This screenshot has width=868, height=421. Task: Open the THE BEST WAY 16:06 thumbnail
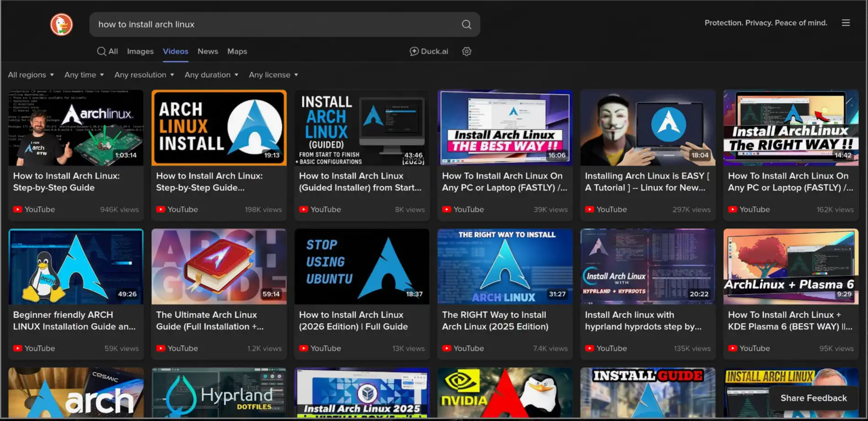(x=505, y=128)
